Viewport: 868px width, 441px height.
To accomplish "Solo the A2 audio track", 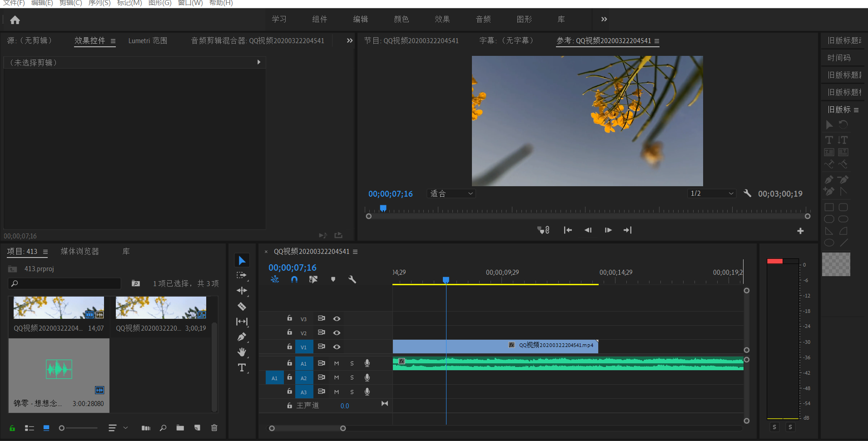I will [x=352, y=378].
